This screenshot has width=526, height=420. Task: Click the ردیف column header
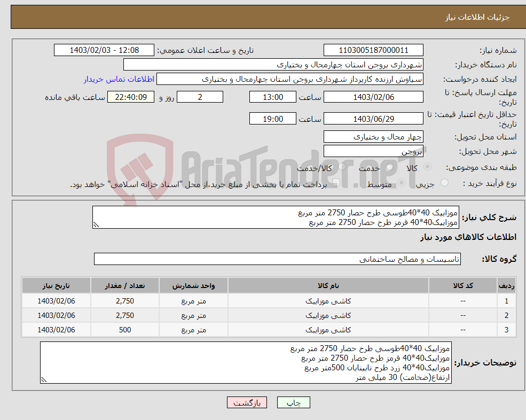[x=506, y=286]
